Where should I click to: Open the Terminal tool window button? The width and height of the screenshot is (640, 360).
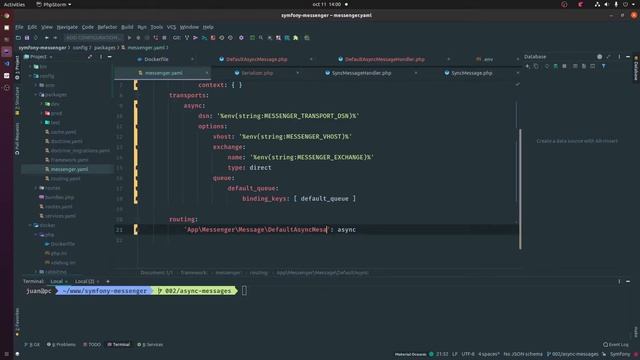point(119,344)
